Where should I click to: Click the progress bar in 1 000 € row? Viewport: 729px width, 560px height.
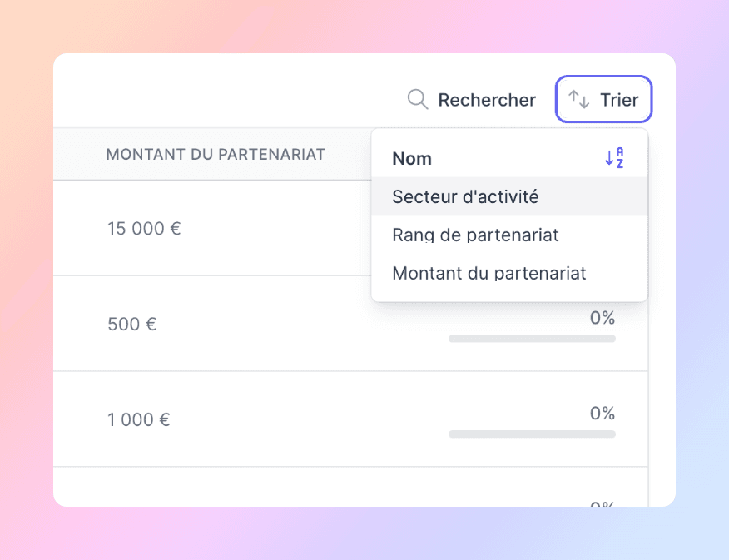point(532,434)
